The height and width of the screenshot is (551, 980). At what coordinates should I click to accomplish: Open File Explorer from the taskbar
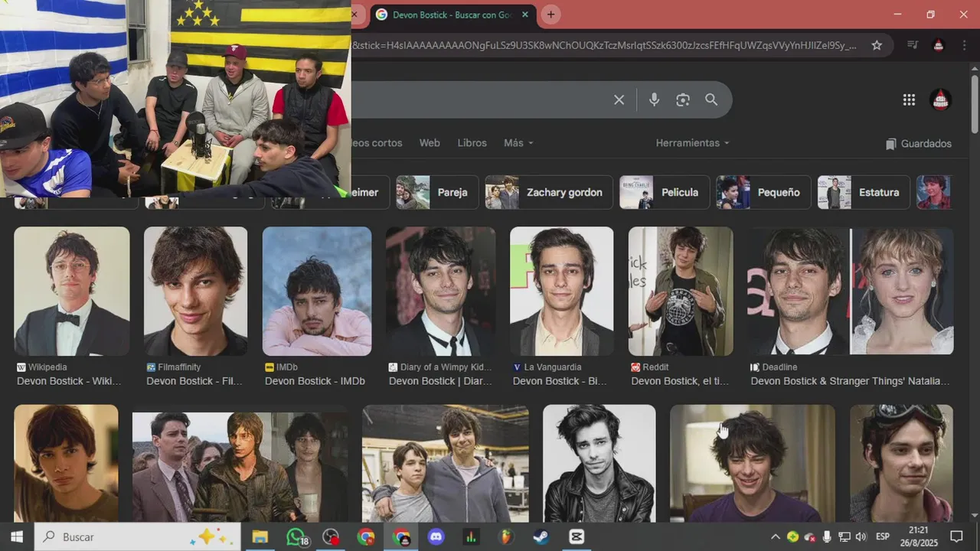coord(260,536)
